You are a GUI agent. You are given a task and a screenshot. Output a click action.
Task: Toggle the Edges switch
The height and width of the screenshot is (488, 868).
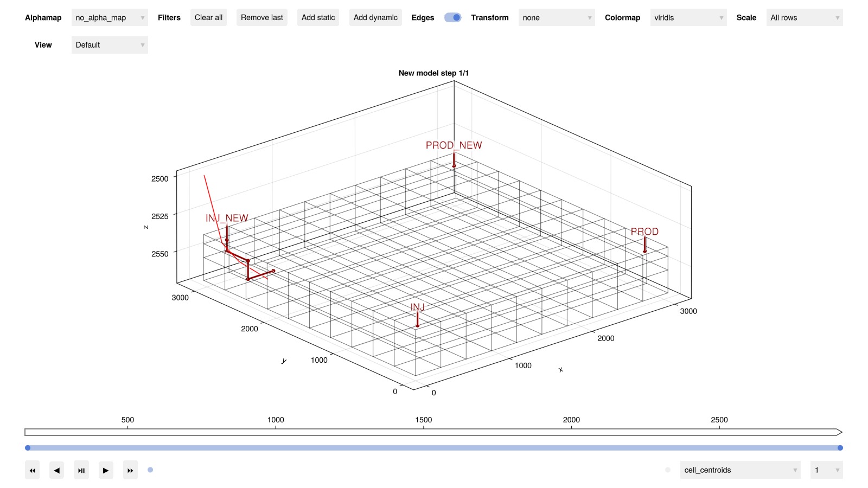(452, 17)
